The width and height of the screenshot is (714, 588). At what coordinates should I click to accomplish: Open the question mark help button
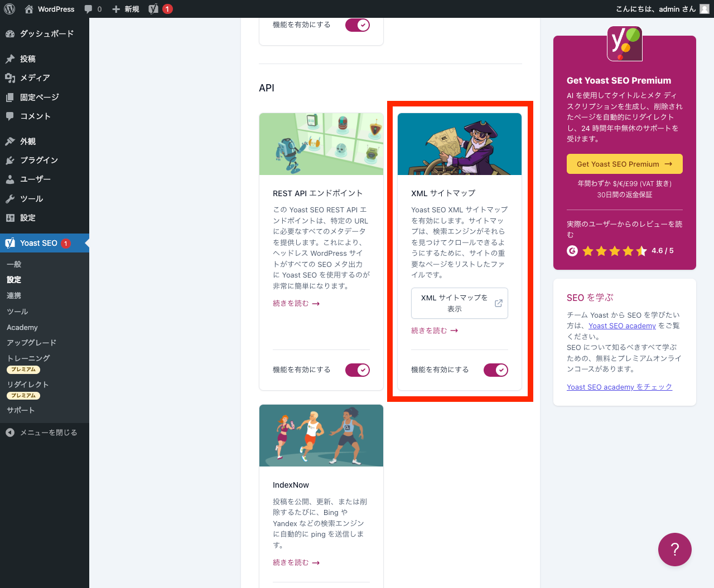(675, 550)
